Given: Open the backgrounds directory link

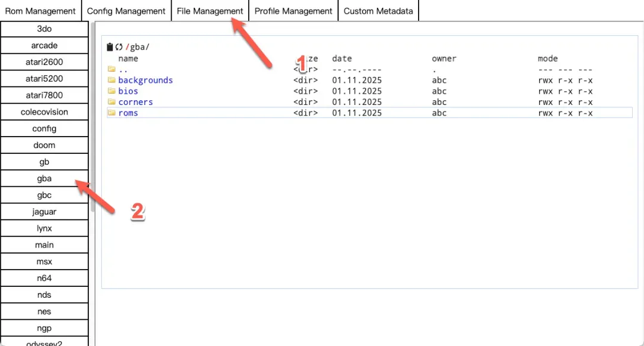Looking at the screenshot, I should pos(145,80).
